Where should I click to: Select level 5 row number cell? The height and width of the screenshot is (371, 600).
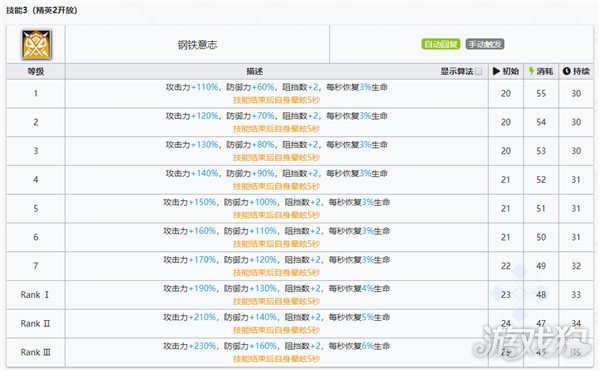36,208
